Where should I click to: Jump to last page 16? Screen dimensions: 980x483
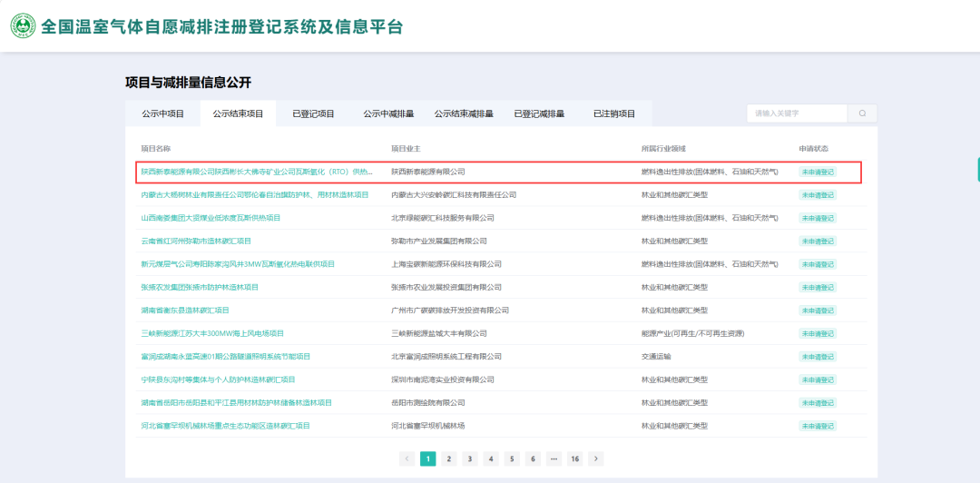(x=575, y=458)
